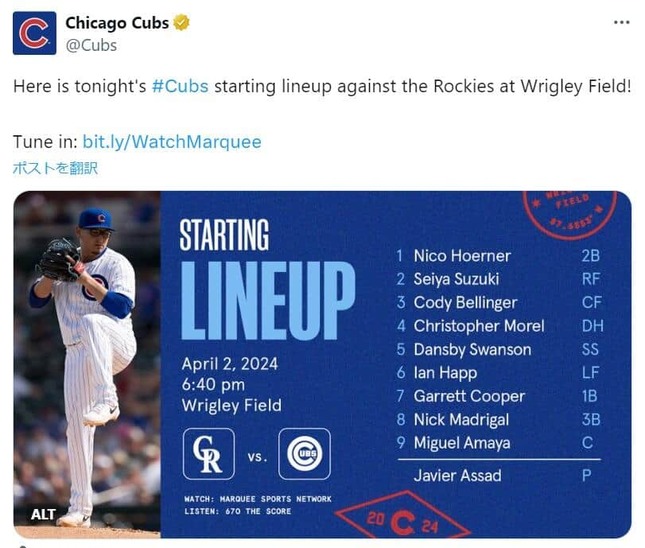The height and width of the screenshot is (548, 645).
Task: Click Javier Assad pitcher row
Action: coord(457,475)
